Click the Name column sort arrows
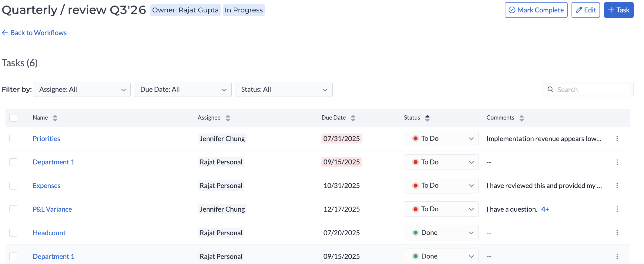Viewport: 644px width, 264px height. tap(55, 118)
